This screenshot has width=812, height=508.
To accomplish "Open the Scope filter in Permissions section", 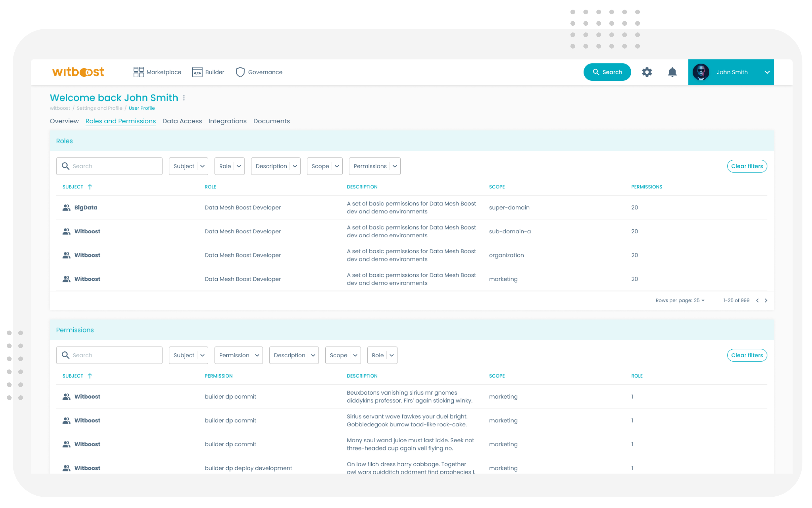I will pyautogui.click(x=343, y=355).
